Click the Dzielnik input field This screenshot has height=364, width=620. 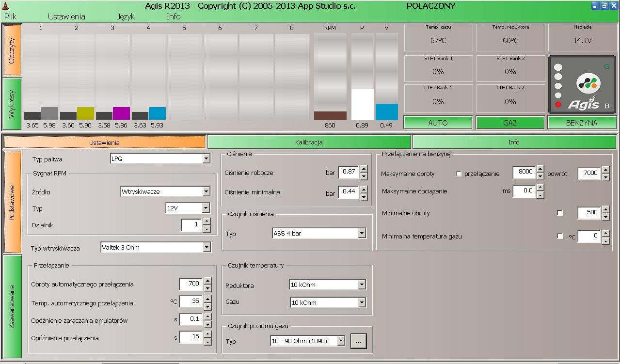[x=191, y=225]
